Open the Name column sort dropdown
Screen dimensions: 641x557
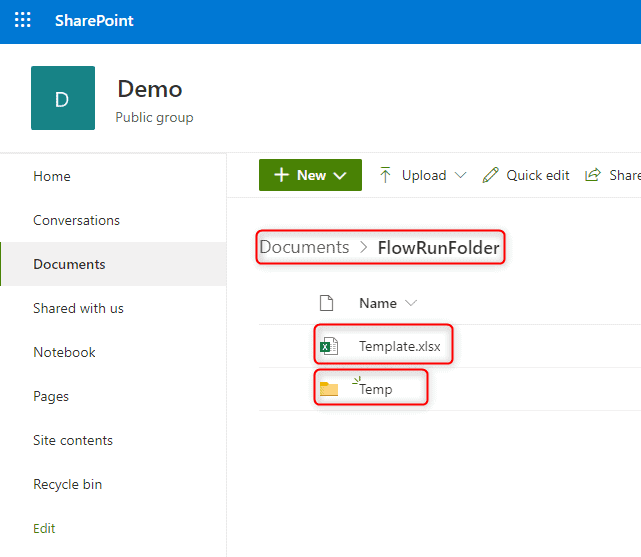click(410, 303)
